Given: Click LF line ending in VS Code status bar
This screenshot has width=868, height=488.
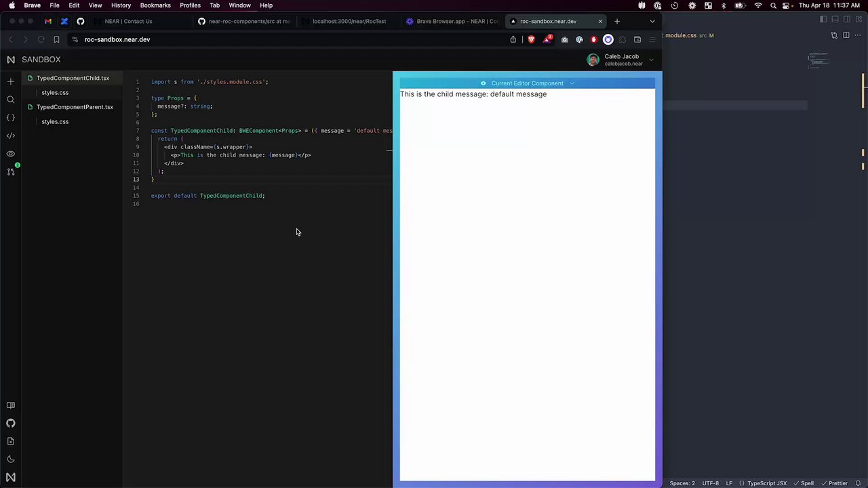Looking at the screenshot, I should click(729, 483).
